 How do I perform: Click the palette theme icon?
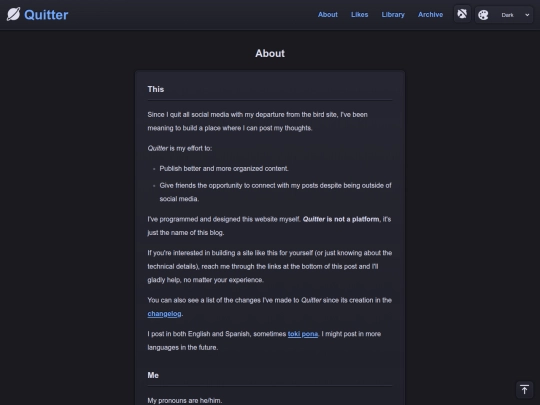[x=483, y=15]
